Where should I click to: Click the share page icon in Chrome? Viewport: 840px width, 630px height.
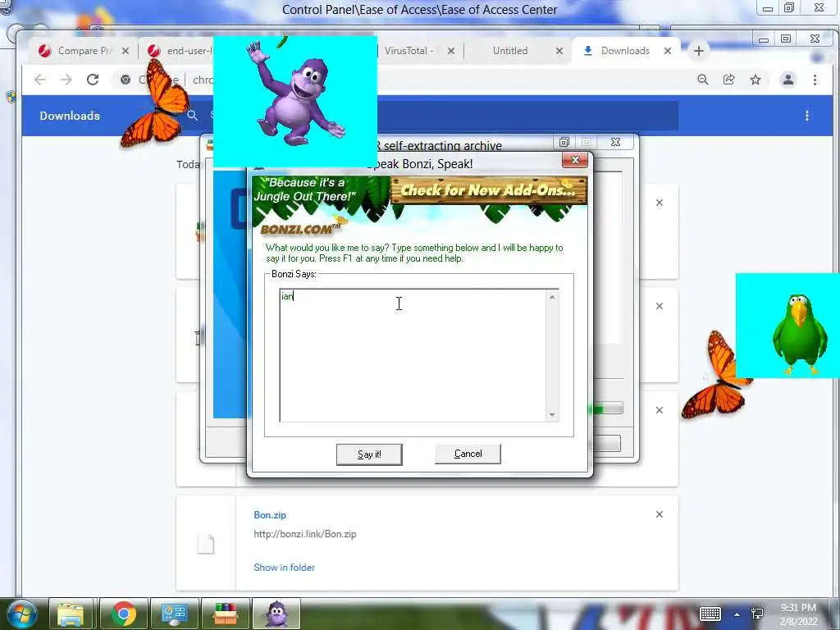coord(729,80)
